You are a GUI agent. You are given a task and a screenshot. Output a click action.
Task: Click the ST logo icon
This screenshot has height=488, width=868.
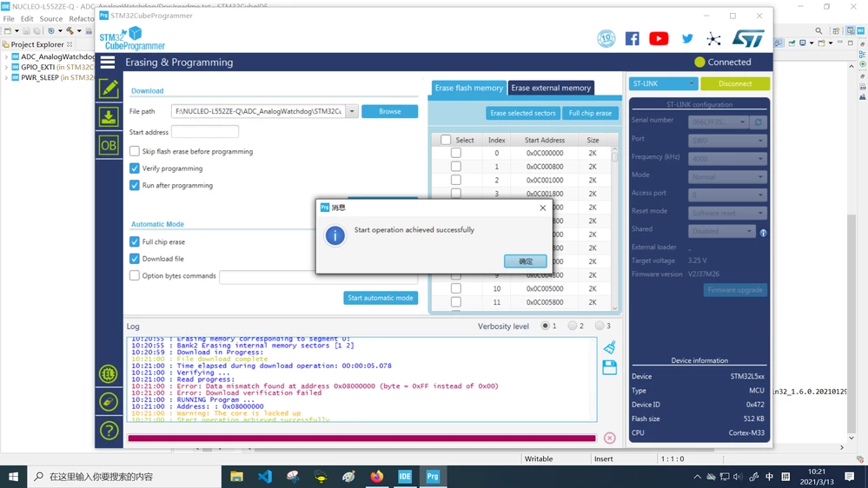tap(748, 38)
